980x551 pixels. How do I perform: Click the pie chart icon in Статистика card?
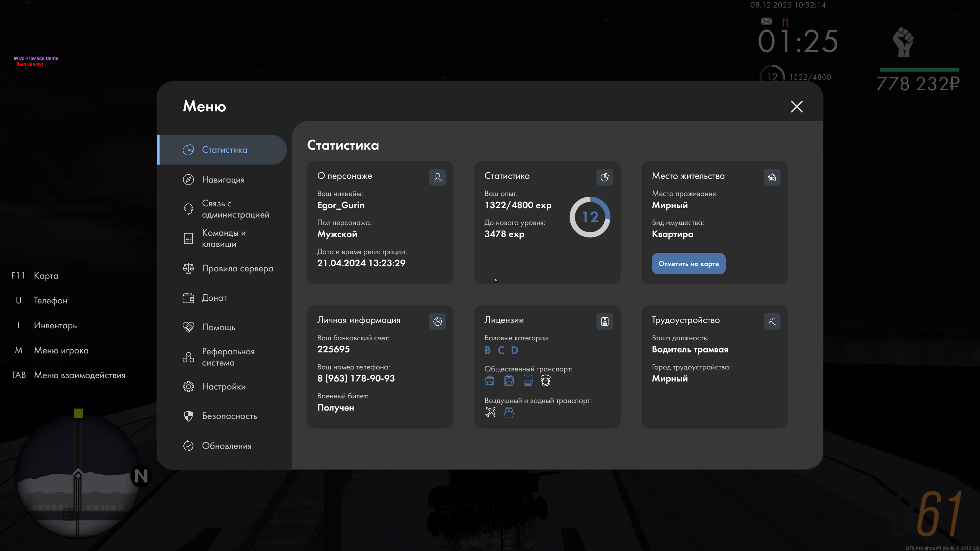click(604, 177)
